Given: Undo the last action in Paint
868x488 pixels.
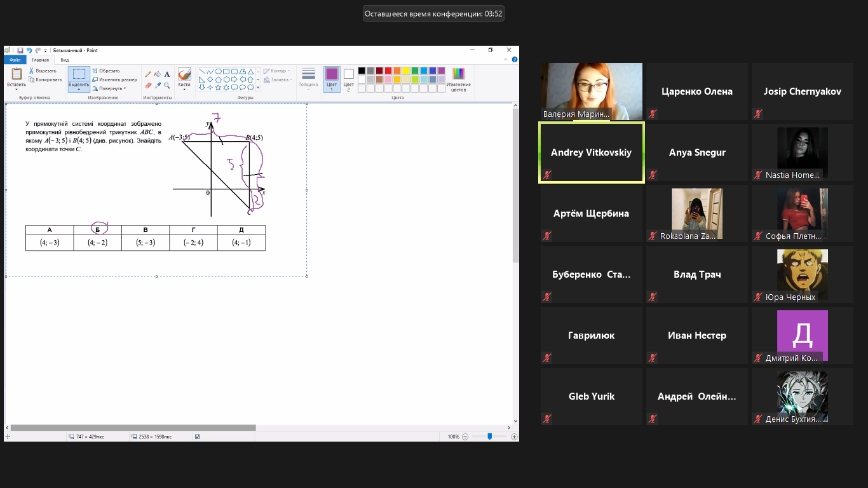Looking at the screenshot, I should pyautogui.click(x=29, y=50).
